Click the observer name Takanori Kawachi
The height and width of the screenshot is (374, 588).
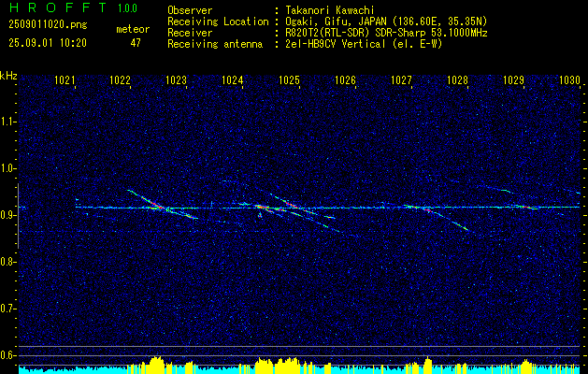[x=328, y=10]
